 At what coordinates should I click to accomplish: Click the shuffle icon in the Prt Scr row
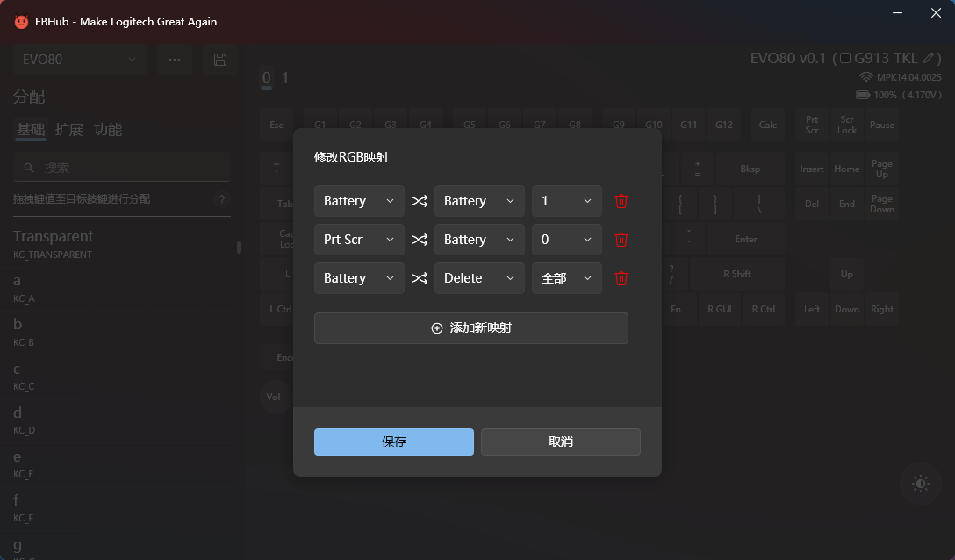[x=420, y=240]
